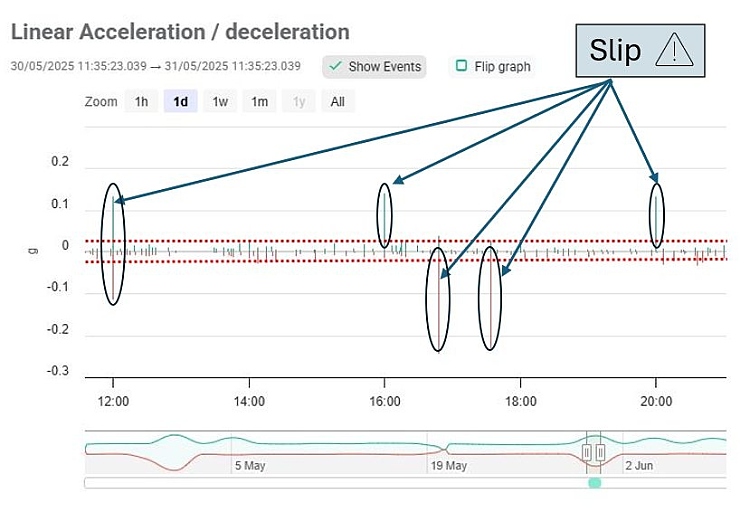
Task: Show the All zoom range
Action: [338, 101]
